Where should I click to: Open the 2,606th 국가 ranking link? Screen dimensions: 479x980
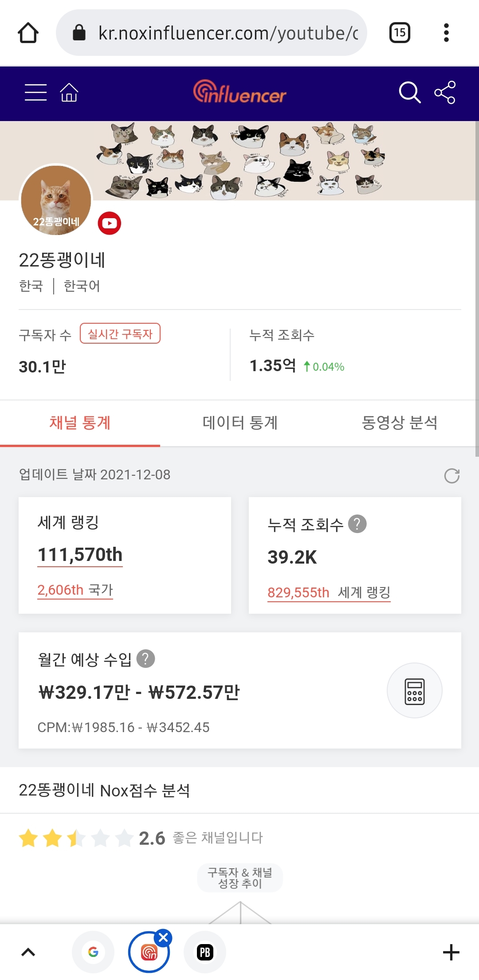(x=75, y=590)
